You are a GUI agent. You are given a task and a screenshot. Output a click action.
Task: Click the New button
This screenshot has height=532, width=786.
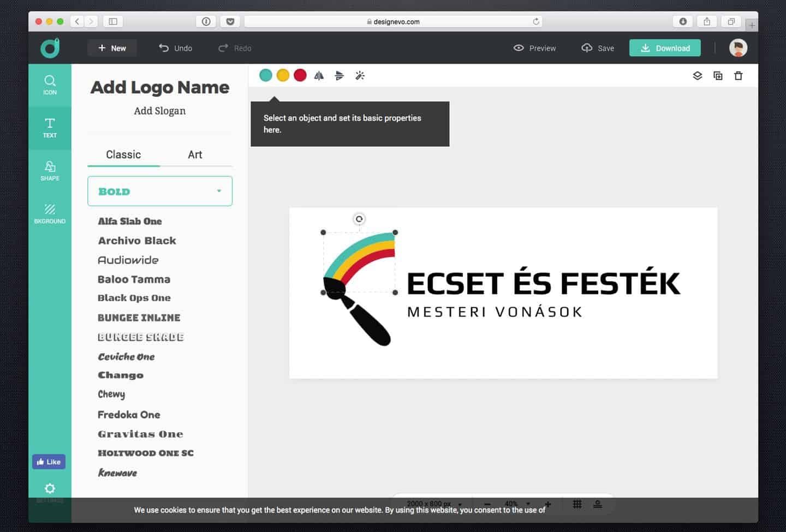tap(112, 48)
